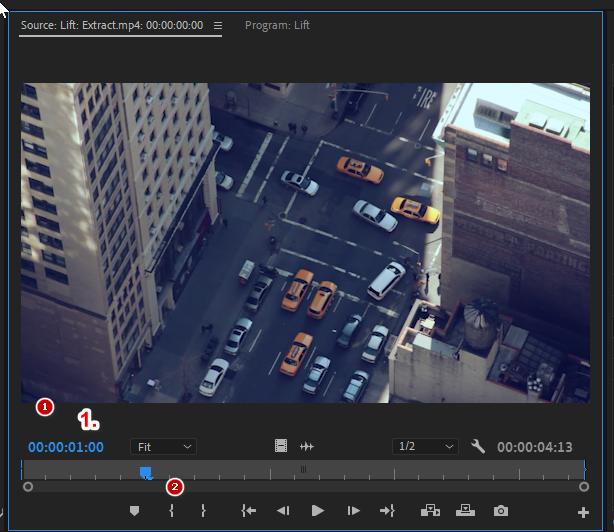Open the Fit zoom level dropdown

point(163,446)
